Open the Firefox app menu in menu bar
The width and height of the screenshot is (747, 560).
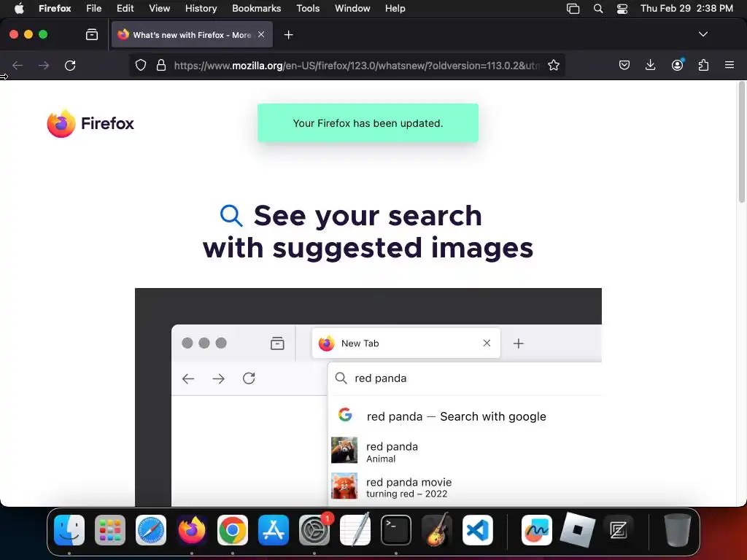55,8
